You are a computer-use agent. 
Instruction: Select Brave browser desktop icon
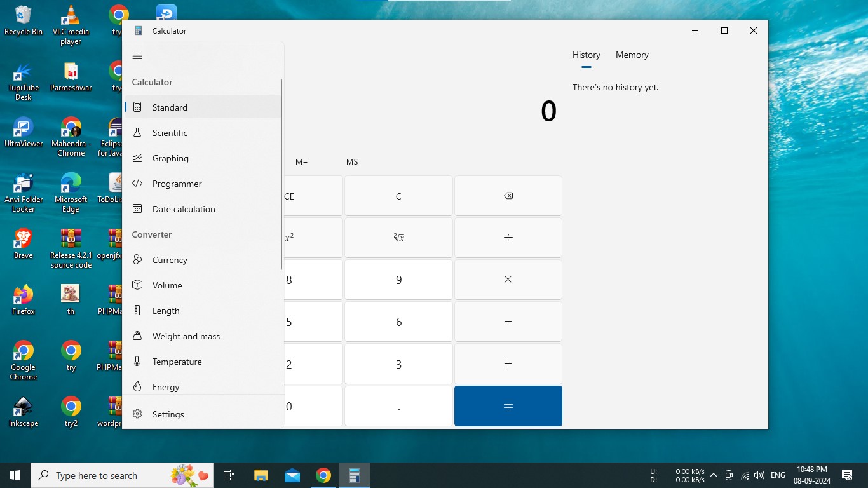pos(24,244)
